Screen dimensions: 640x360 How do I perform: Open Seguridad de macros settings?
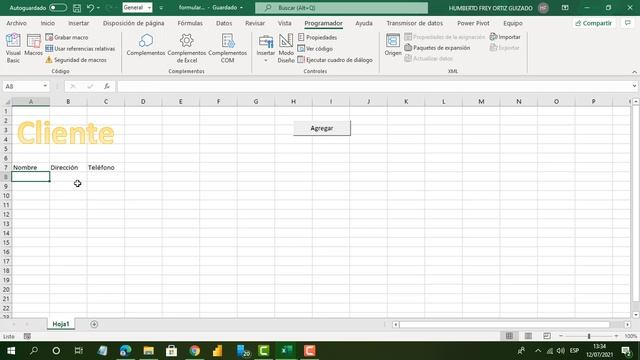pos(76,60)
